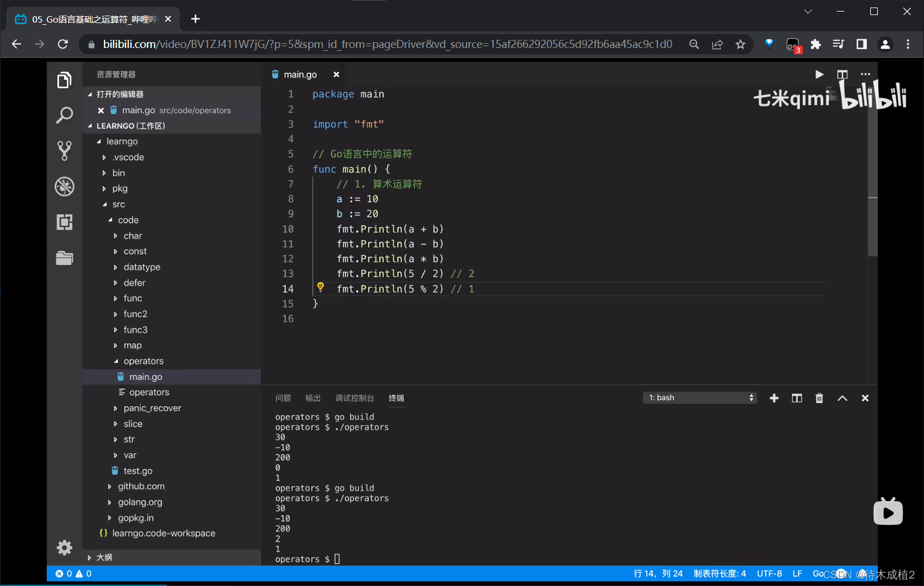Click browser reload button
This screenshot has height=586, width=924.
point(63,44)
